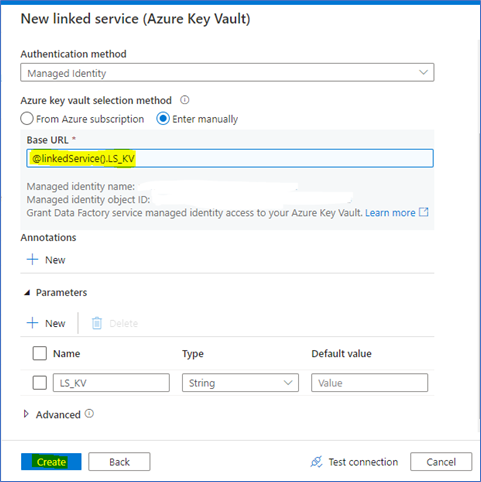Check the select-all checkbox in Name header

pyautogui.click(x=40, y=353)
